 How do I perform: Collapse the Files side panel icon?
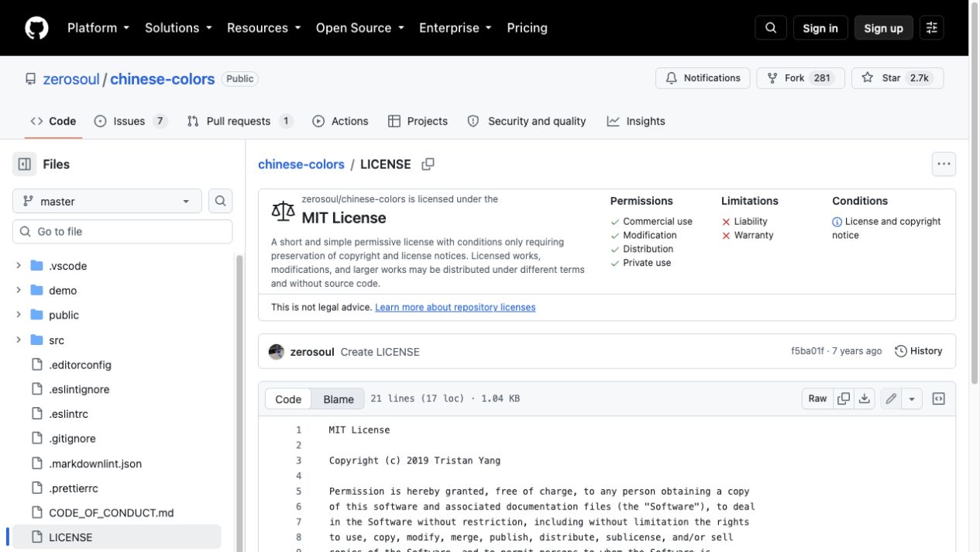(25, 164)
